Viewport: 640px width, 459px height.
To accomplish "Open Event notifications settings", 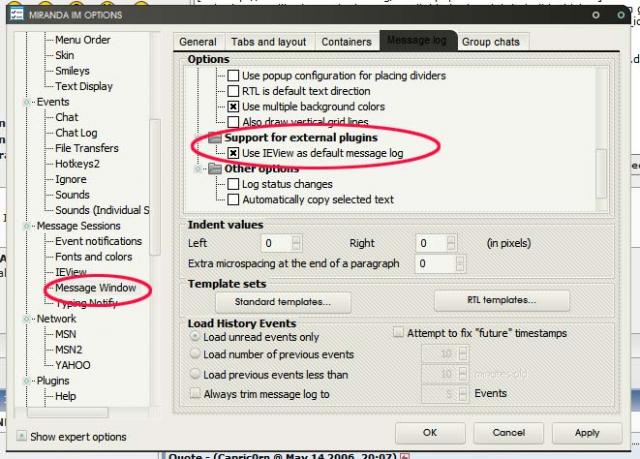I will tap(98, 241).
